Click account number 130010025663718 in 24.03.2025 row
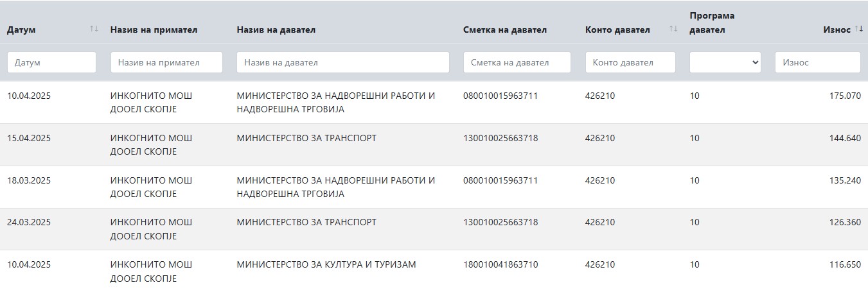The width and height of the screenshot is (868, 292). 500,222
